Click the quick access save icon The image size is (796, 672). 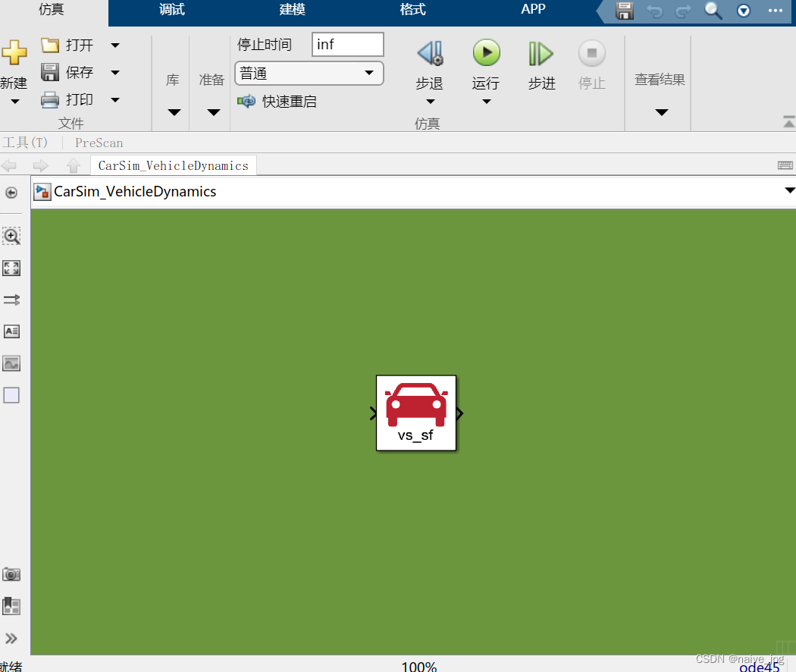[625, 11]
